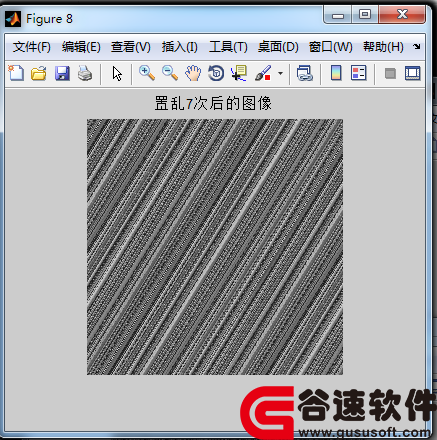
Task: Insert a colorbar using the toolbar icon
Action: point(336,73)
